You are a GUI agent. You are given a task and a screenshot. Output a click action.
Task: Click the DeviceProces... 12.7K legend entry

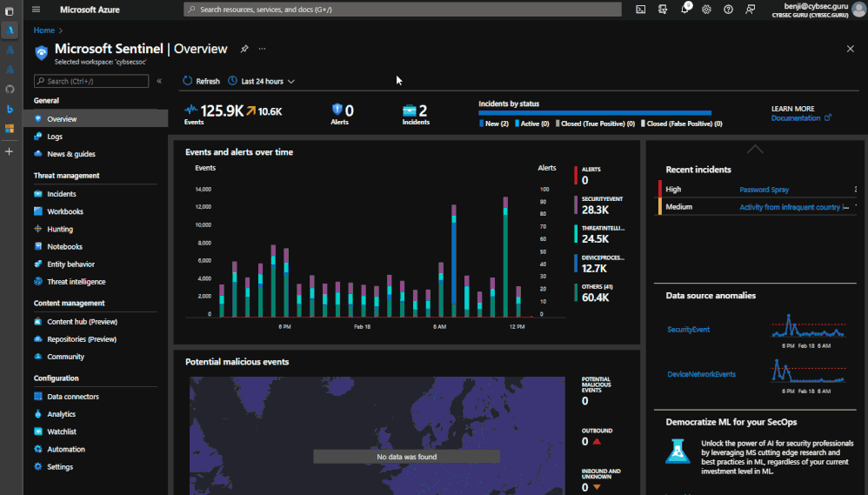[599, 264]
